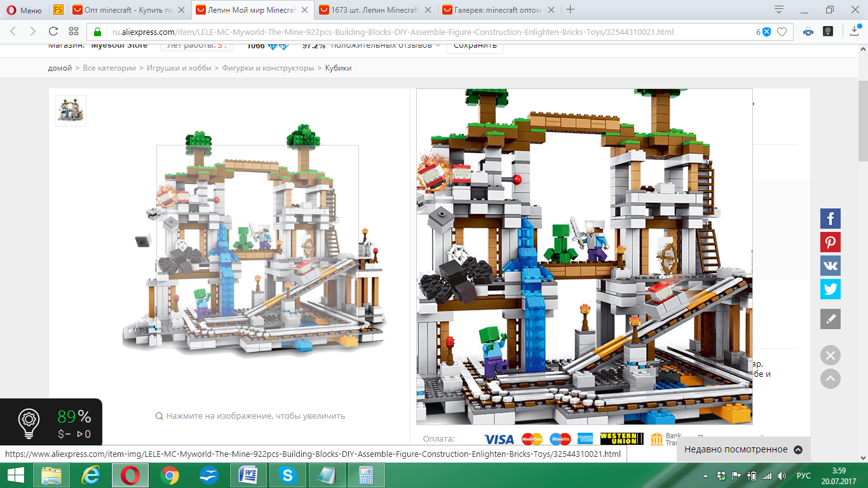The width and height of the screenshot is (868, 488).
Task: Open the 'домой' breadcrumb link
Action: pos(60,68)
